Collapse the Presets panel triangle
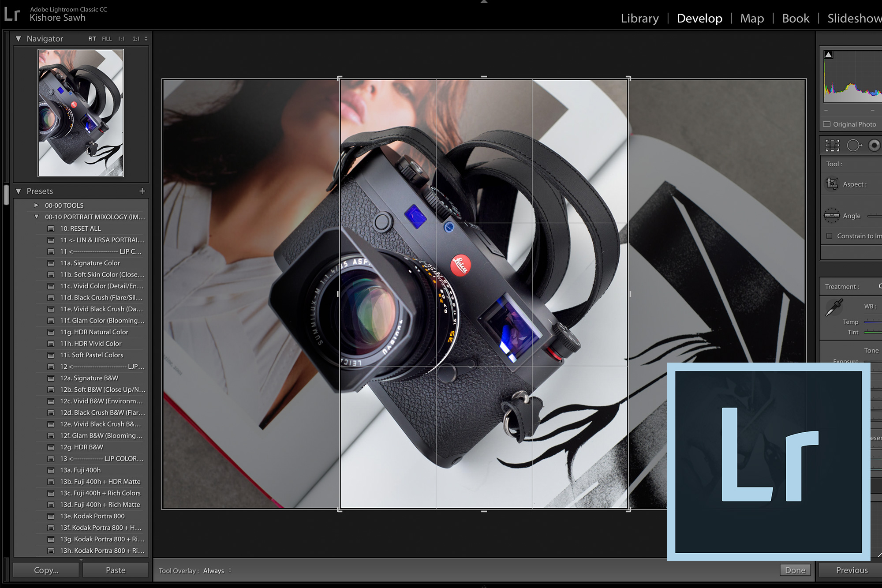The image size is (882, 588). tap(19, 191)
